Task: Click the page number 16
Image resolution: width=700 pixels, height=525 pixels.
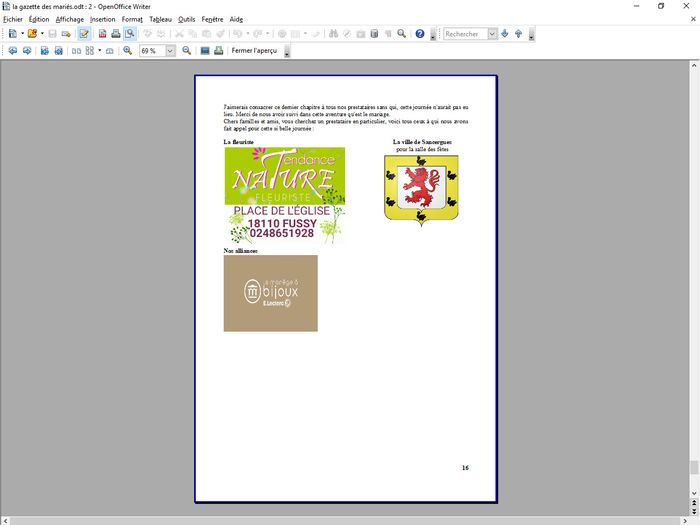Action: (465, 467)
